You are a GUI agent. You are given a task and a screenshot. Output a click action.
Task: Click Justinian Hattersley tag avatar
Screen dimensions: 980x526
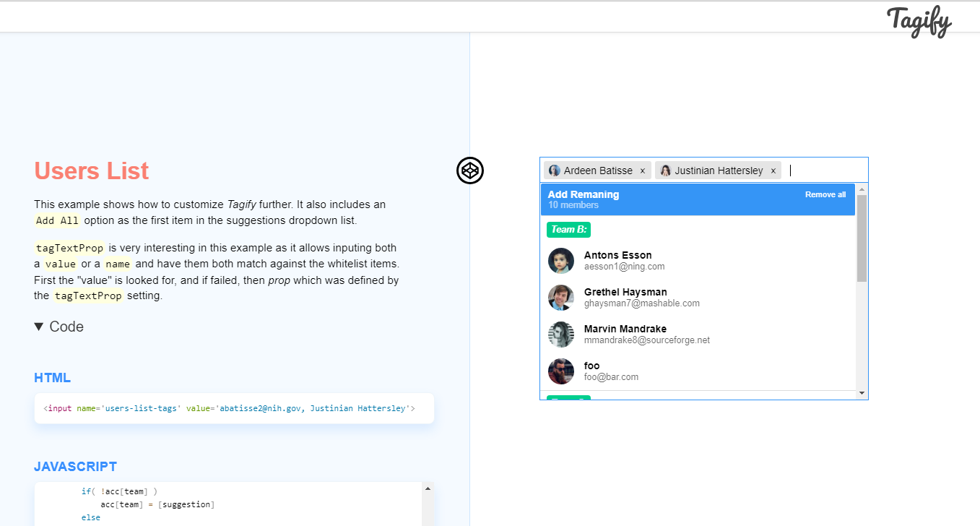(666, 171)
